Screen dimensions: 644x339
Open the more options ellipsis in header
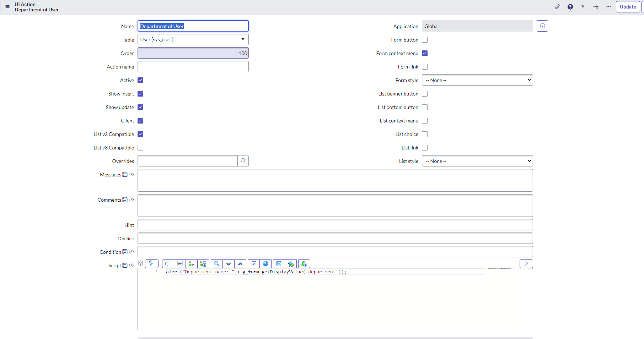point(608,7)
